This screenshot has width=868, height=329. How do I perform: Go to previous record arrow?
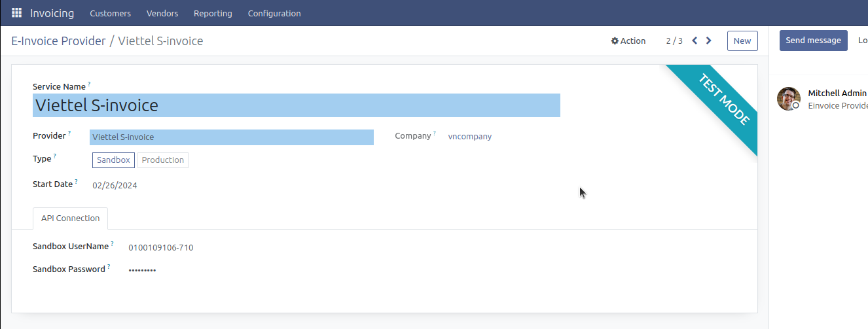point(695,41)
